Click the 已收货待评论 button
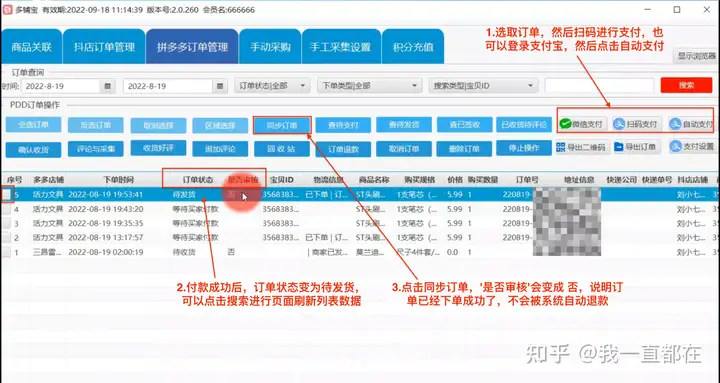The image size is (720, 383). click(x=524, y=124)
